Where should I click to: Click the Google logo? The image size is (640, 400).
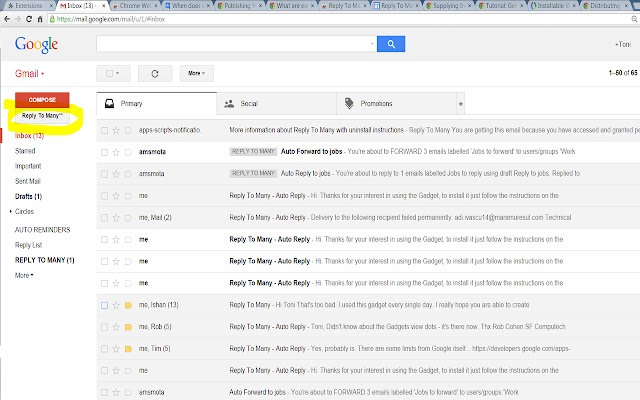(x=36, y=44)
